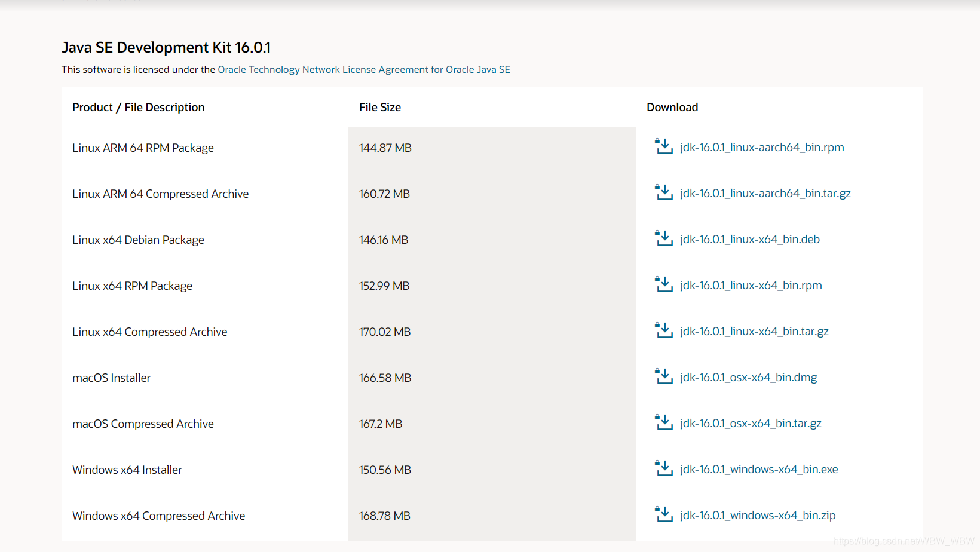Viewport: 980px width, 552px height.
Task: Download jdk-16.0.1_windows-x64_bin.exe link
Action: (759, 469)
